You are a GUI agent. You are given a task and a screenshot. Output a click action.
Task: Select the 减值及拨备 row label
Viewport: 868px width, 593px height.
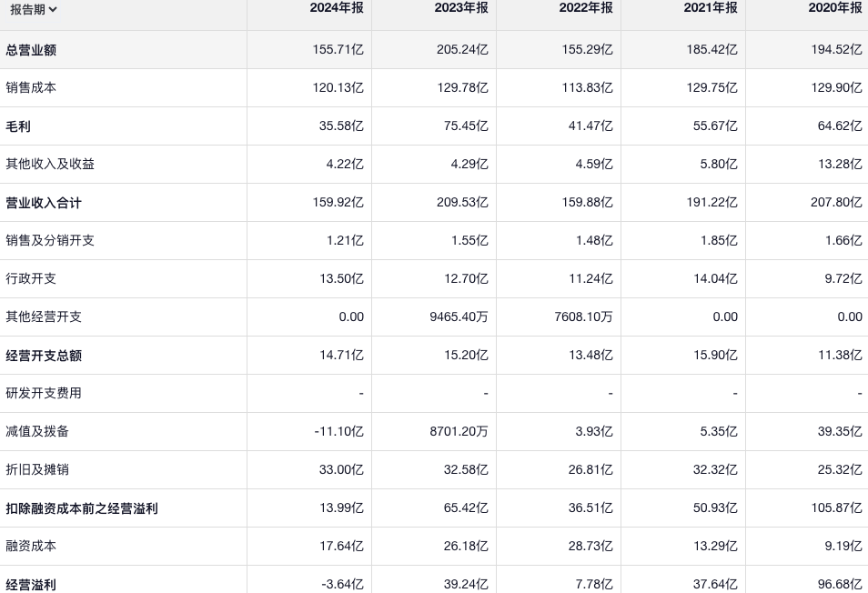[37, 432]
